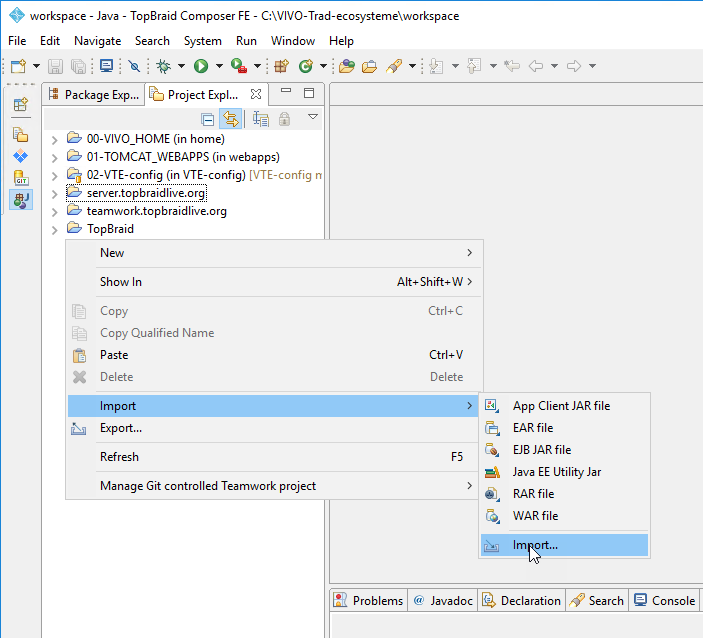Minimize the Project Explorer panel
Screen dimensions: 703x638
286,91
